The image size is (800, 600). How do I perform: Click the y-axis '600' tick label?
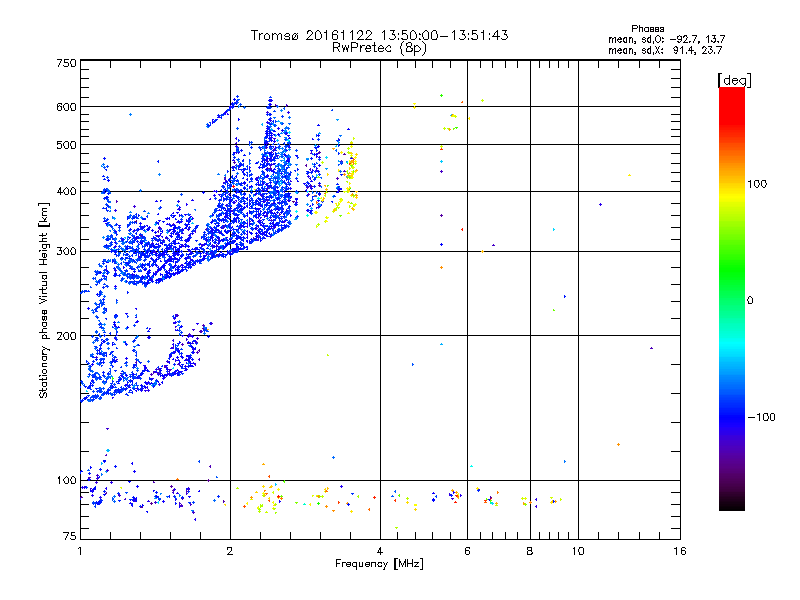tap(66, 107)
